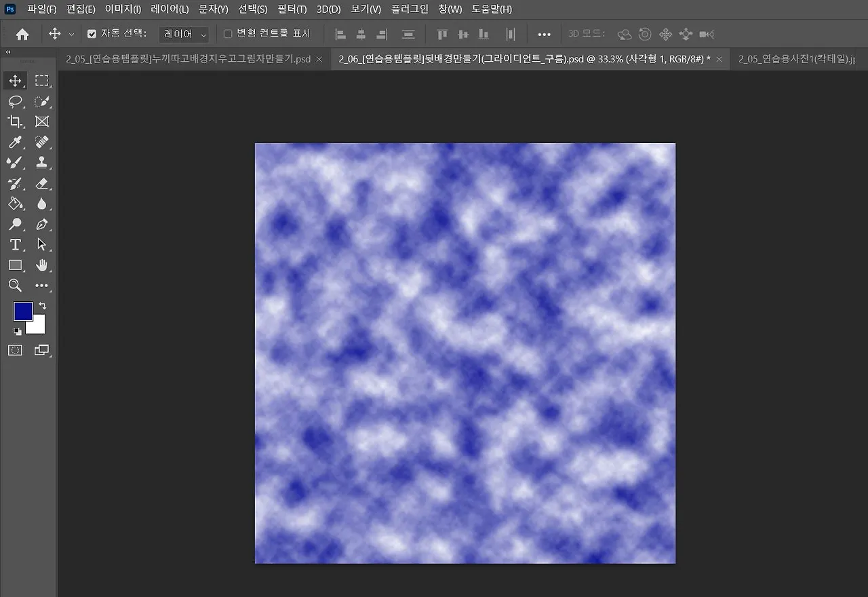Open the 이미지(I) menu
868x597 pixels.
[123, 9]
